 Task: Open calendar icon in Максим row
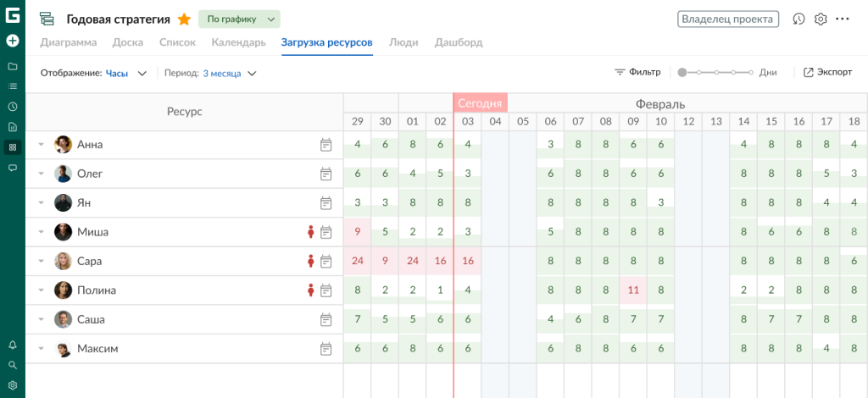pyautogui.click(x=326, y=349)
